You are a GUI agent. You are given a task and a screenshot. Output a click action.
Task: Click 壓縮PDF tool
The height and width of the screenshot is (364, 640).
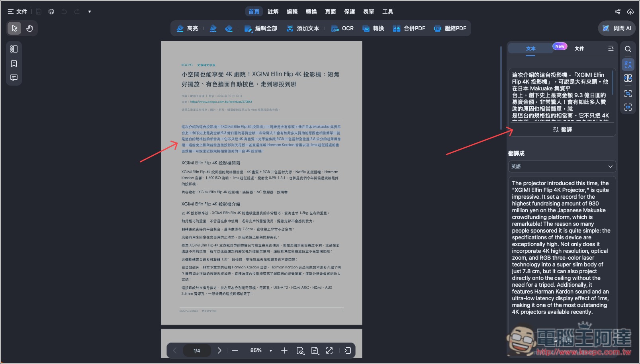click(x=450, y=28)
